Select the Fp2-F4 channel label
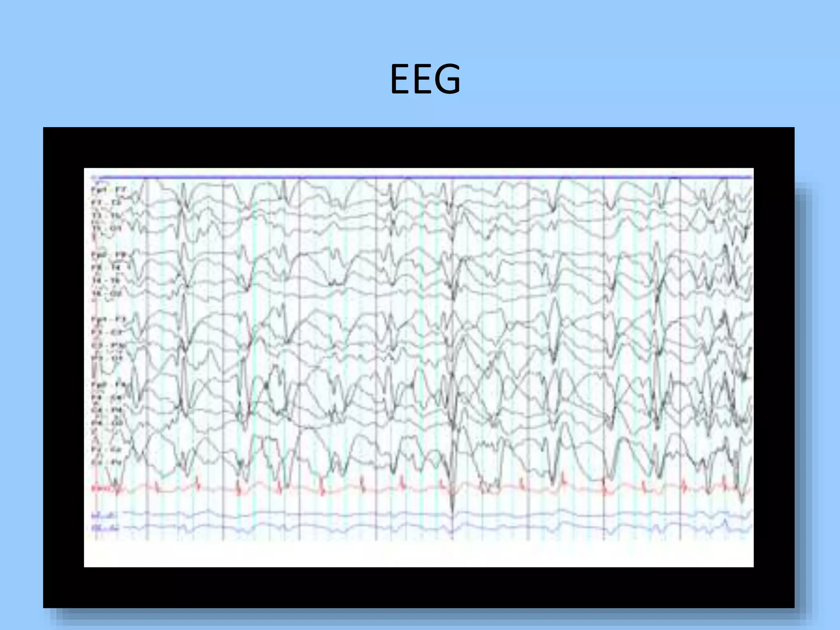840x630 pixels. pos(108,385)
